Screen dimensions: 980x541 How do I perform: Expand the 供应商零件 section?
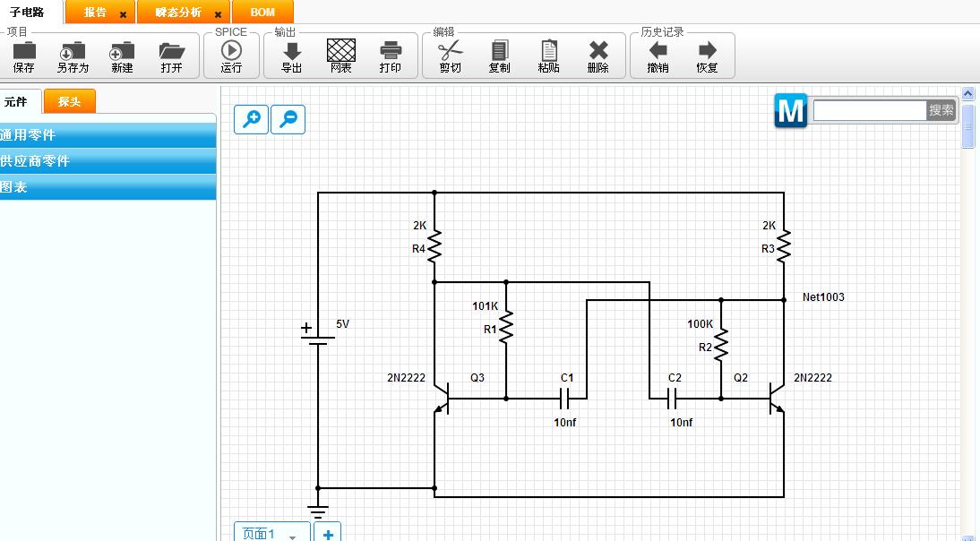(x=107, y=161)
